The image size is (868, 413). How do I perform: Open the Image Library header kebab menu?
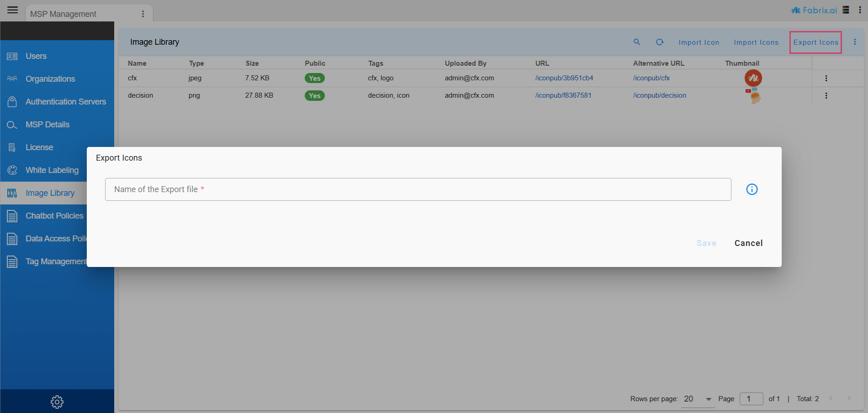[x=855, y=42]
